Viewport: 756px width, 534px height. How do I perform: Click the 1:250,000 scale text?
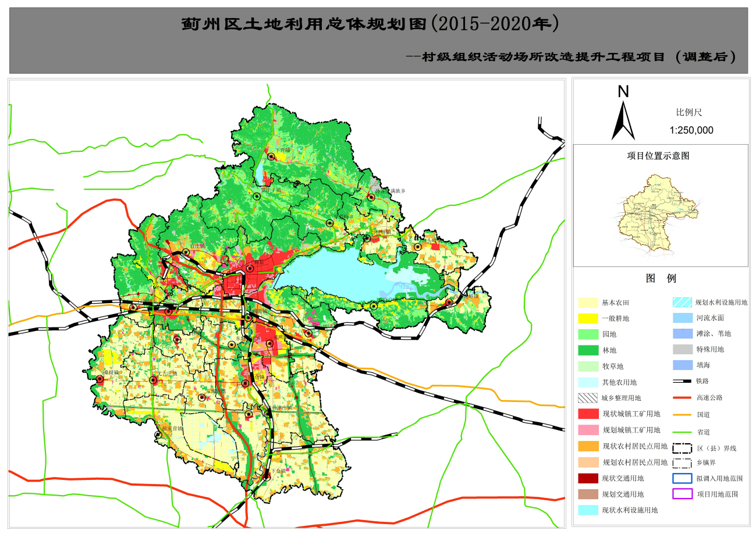tap(691, 130)
